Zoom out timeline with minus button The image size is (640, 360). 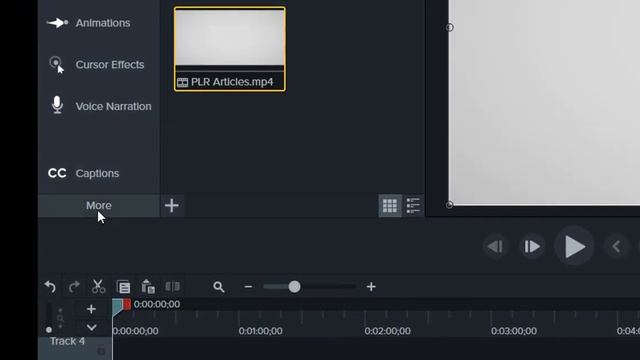(x=248, y=287)
